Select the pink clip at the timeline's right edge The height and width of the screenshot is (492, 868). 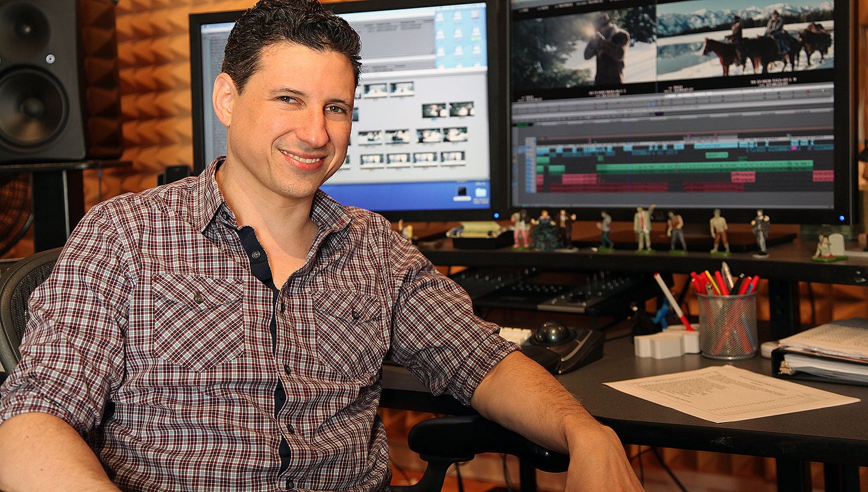click(823, 176)
